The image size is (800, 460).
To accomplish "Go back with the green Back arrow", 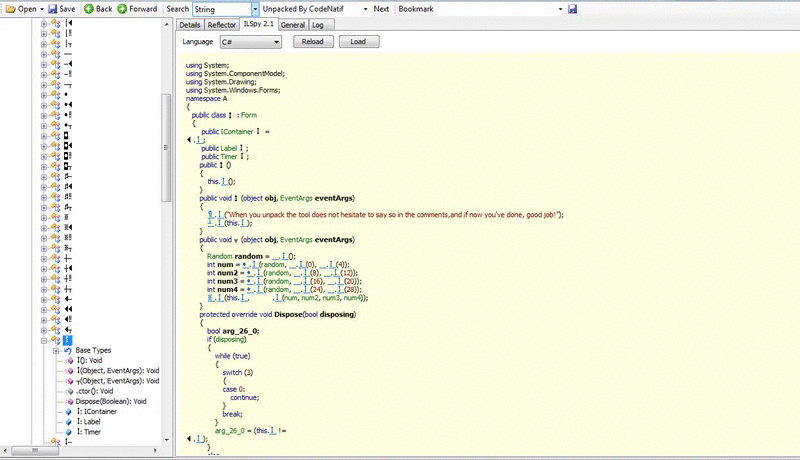I will coord(89,9).
